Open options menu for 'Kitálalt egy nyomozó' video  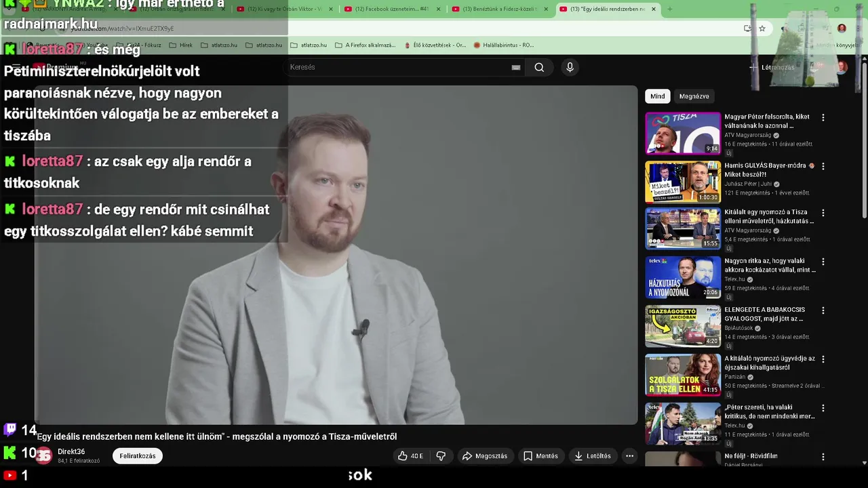pyautogui.click(x=823, y=212)
